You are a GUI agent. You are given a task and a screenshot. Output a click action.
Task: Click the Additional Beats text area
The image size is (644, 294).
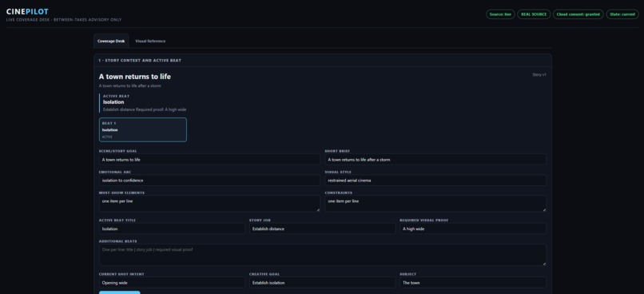pyautogui.click(x=323, y=255)
